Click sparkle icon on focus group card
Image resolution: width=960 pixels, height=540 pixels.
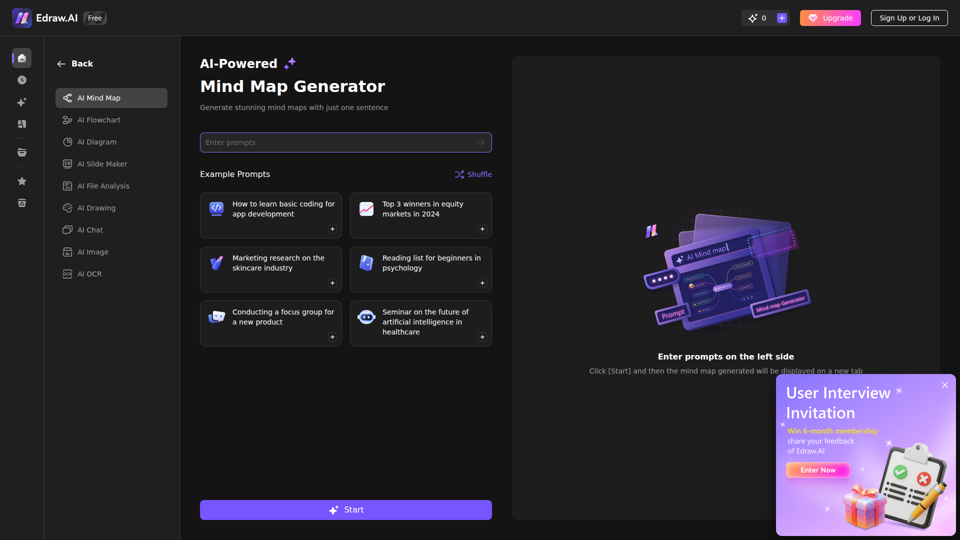pyautogui.click(x=332, y=337)
